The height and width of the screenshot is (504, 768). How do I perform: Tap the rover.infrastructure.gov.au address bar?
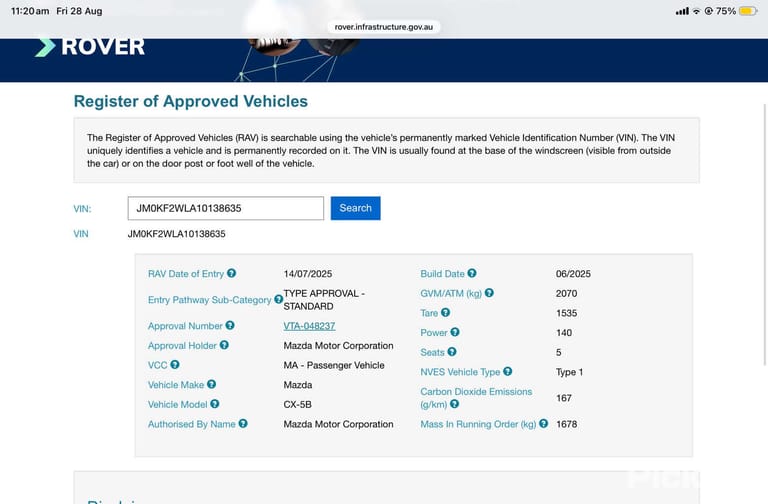coord(384,27)
